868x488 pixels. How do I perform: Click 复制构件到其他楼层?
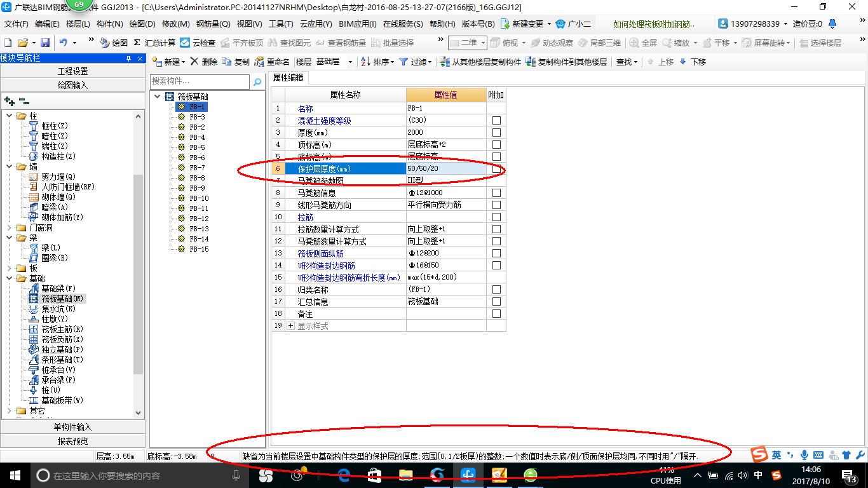pyautogui.click(x=566, y=62)
